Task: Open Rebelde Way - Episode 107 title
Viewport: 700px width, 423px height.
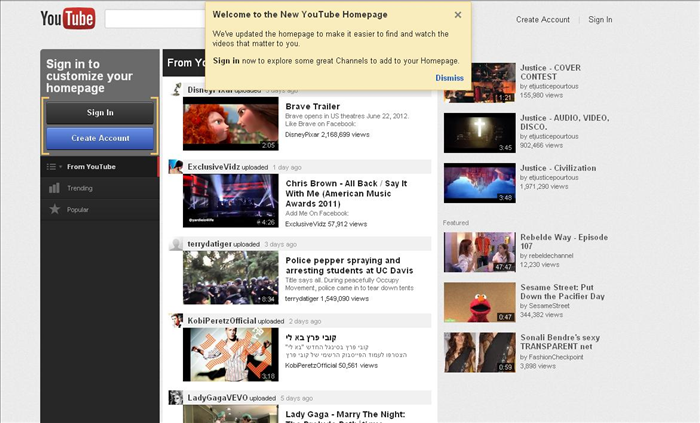Action: (564, 241)
